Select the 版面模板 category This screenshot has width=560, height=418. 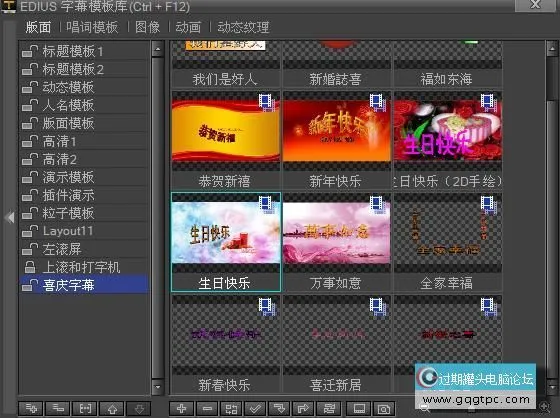coord(84,123)
